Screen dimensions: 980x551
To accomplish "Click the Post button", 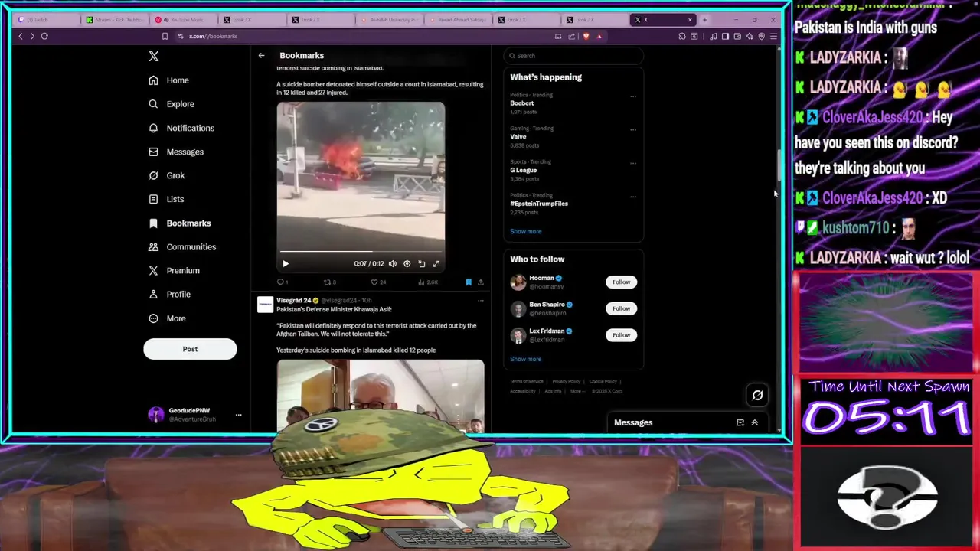I will tap(190, 349).
